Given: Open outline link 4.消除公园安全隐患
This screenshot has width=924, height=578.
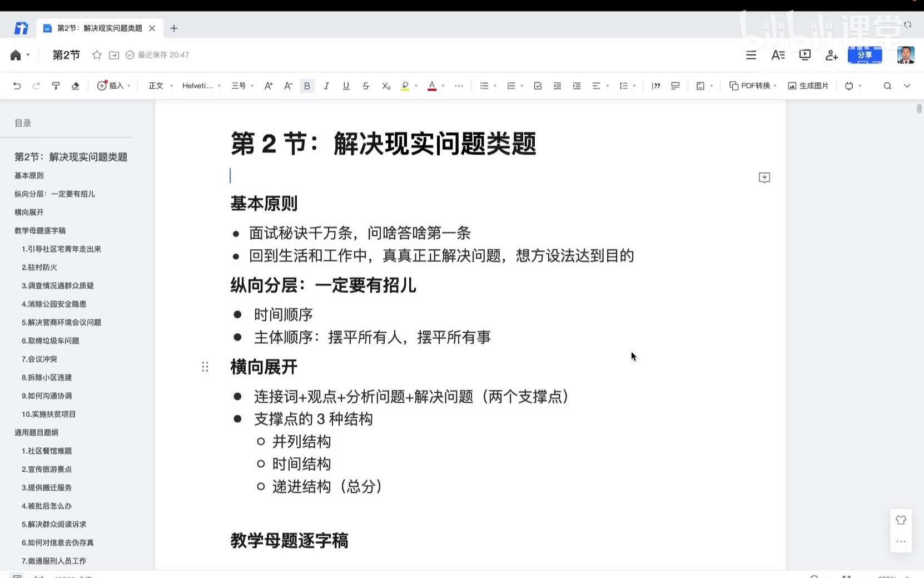Looking at the screenshot, I should point(54,304).
